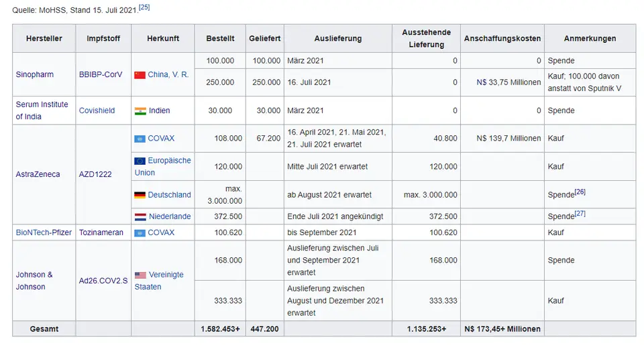The image size is (644, 345).
Task: Click the 1.582.453+ total ordered cell
Action: (x=220, y=329)
